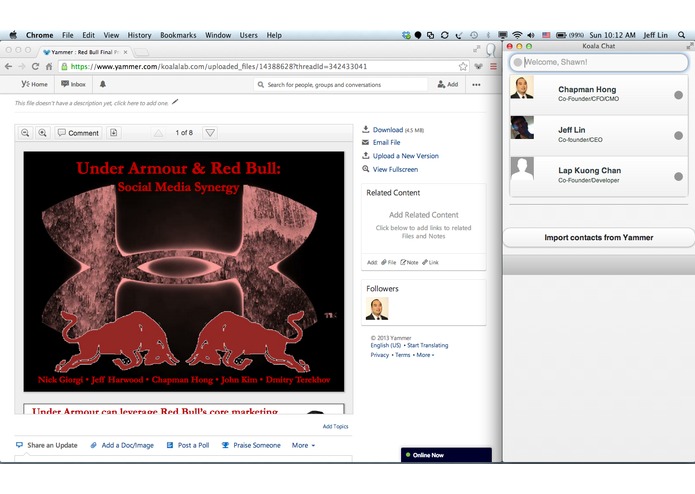
Task: Edit file description pencil icon
Action: pyautogui.click(x=175, y=102)
